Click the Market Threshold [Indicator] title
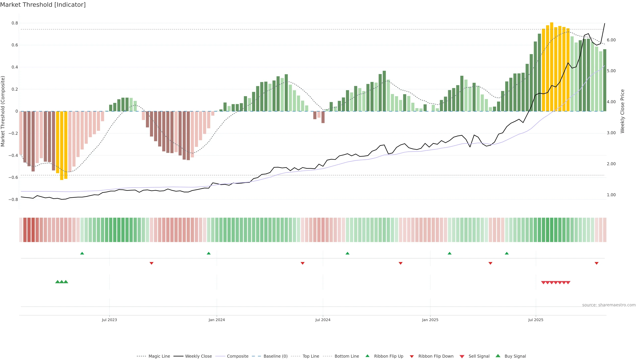This screenshot has height=362, width=644. click(43, 5)
